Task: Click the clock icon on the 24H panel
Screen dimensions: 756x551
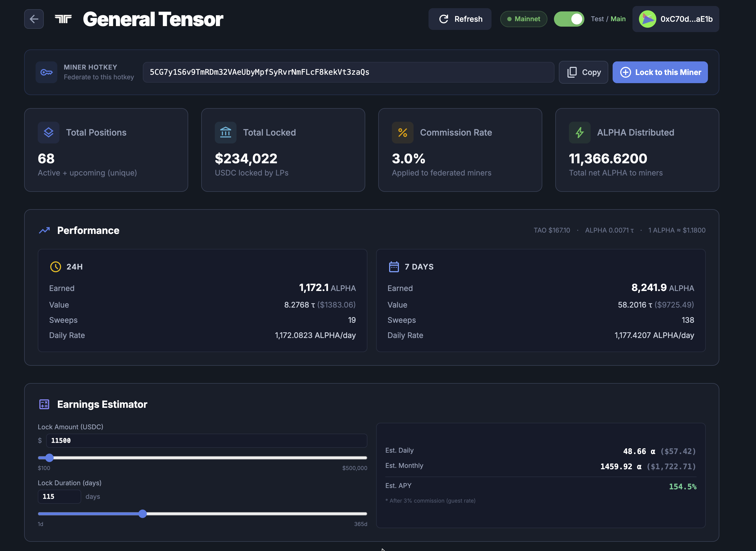Action: point(55,267)
